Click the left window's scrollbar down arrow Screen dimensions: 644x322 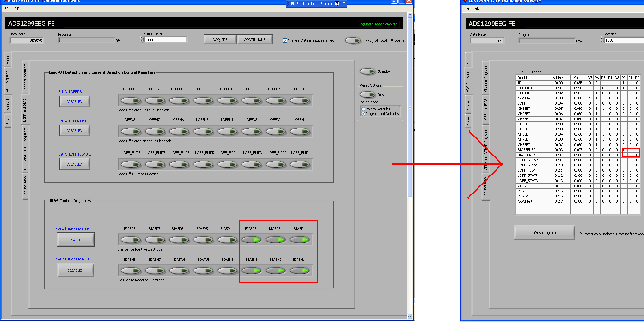(x=410, y=317)
